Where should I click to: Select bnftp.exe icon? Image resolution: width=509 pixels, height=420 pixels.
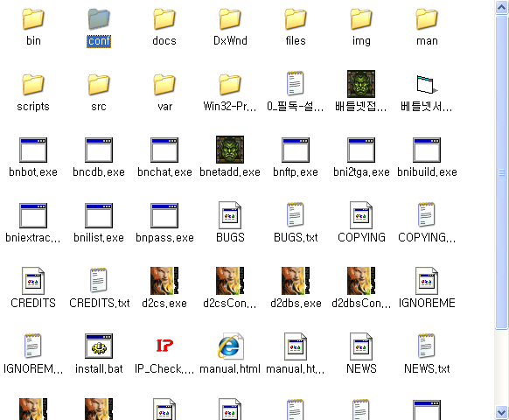[296, 150]
